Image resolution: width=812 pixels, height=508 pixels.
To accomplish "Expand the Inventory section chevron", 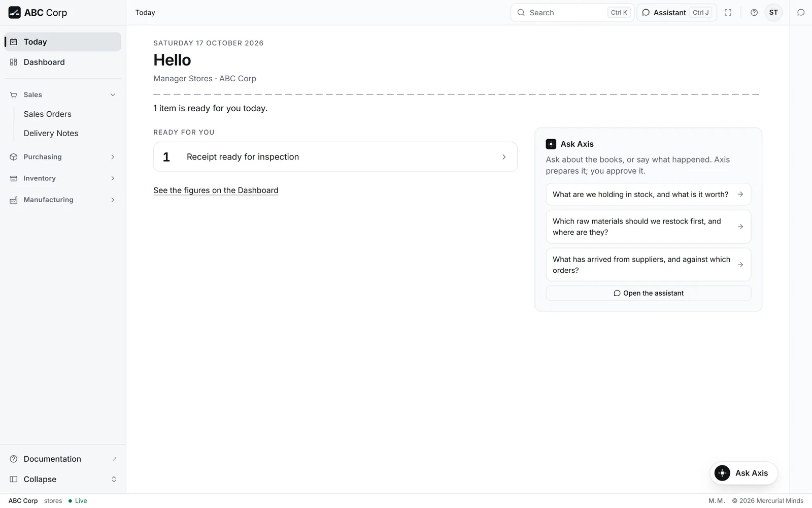I will (113, 178).
